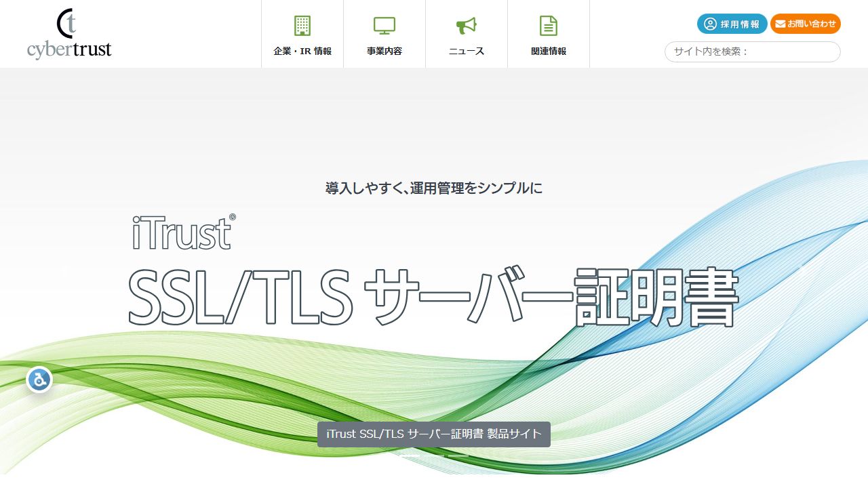This screenshot has width=868, height=488.
Task: Open the wheelchair accessibility icon
Action: (x=39, y=380)
